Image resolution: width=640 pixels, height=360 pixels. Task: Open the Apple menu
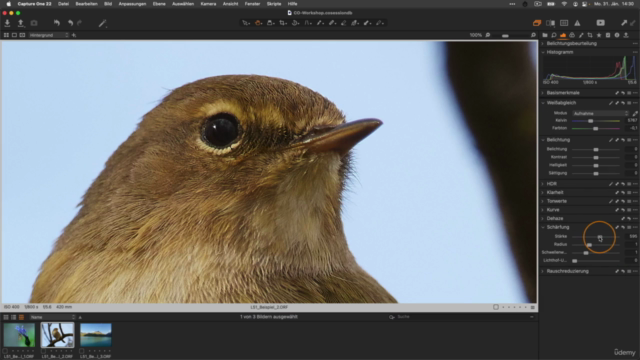click(8, 4)
